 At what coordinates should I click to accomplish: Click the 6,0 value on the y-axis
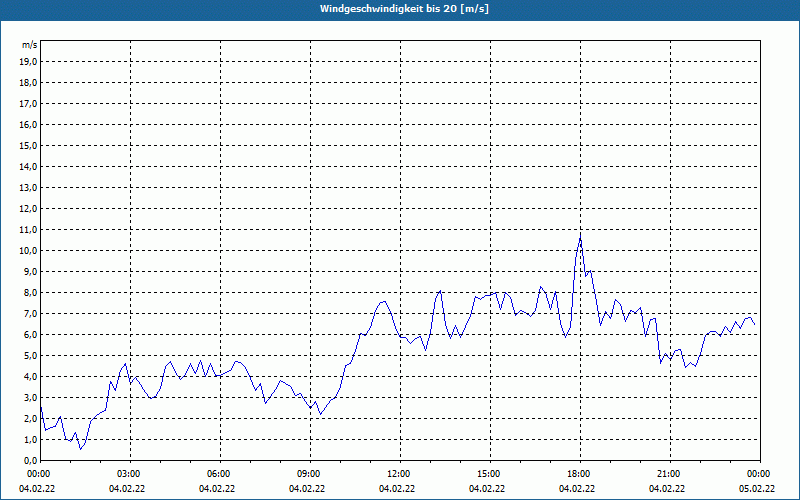pyautogui.click(x=30, y=335)
